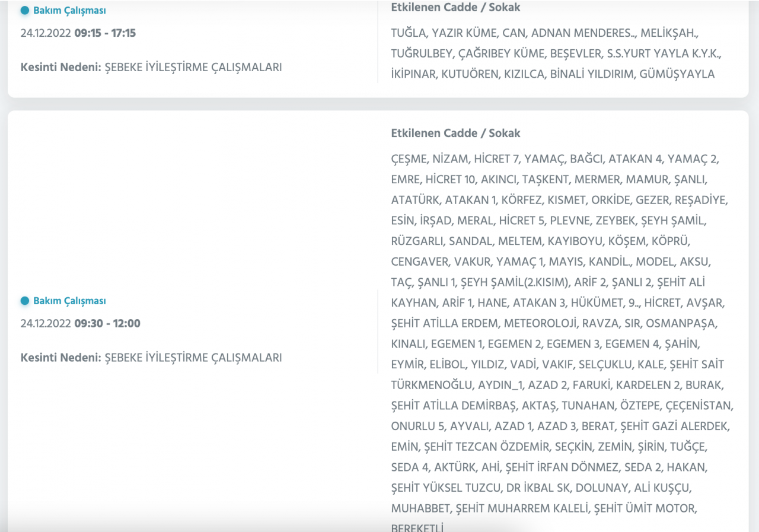Click the Etkilenen Cadde / Sokak heading above TUĞLA
The width and height of the screenshot is (759, 532).
click(455, 8)
